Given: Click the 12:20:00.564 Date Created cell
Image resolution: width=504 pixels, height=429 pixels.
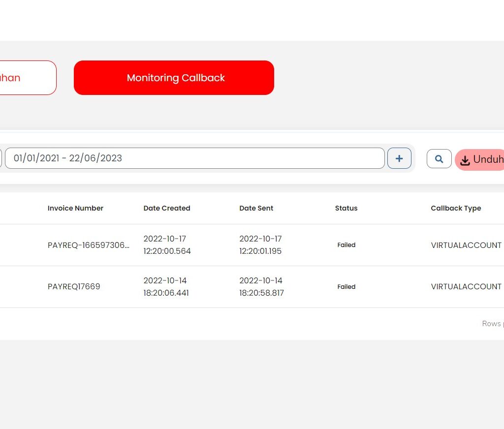Looking at the screenshot, I should (167, 251).
